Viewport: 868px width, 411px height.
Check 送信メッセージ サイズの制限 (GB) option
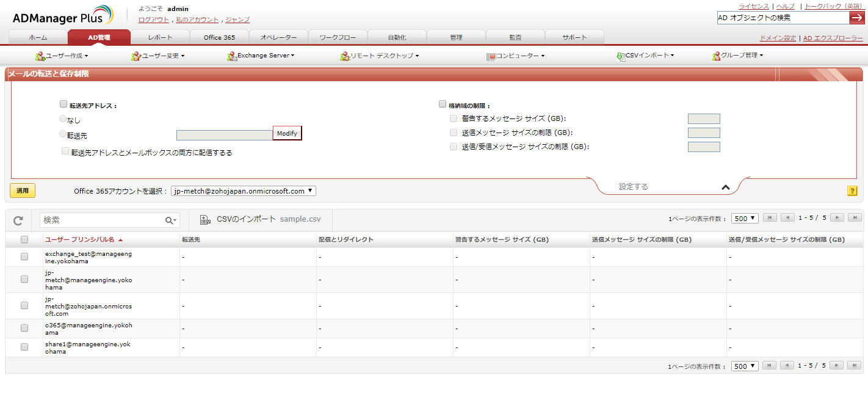454,133
